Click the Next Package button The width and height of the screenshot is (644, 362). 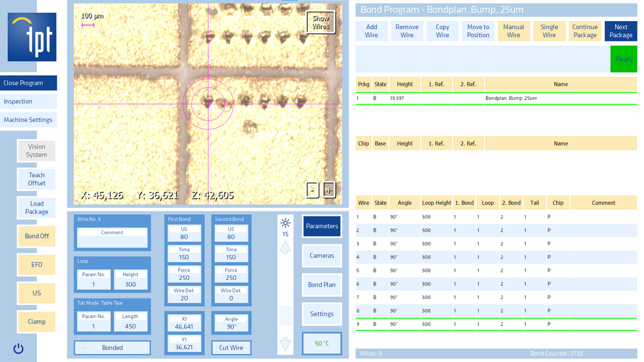(x=620, y=31)
